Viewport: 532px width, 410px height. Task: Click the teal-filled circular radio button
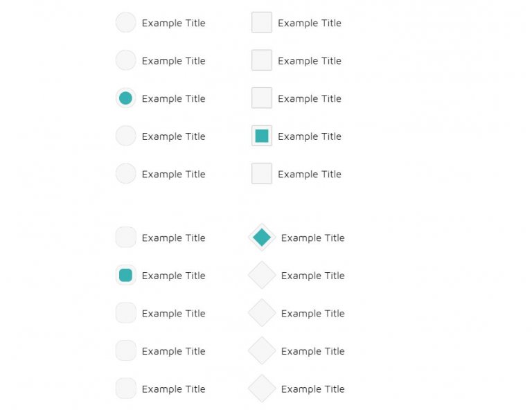point(126,98)
